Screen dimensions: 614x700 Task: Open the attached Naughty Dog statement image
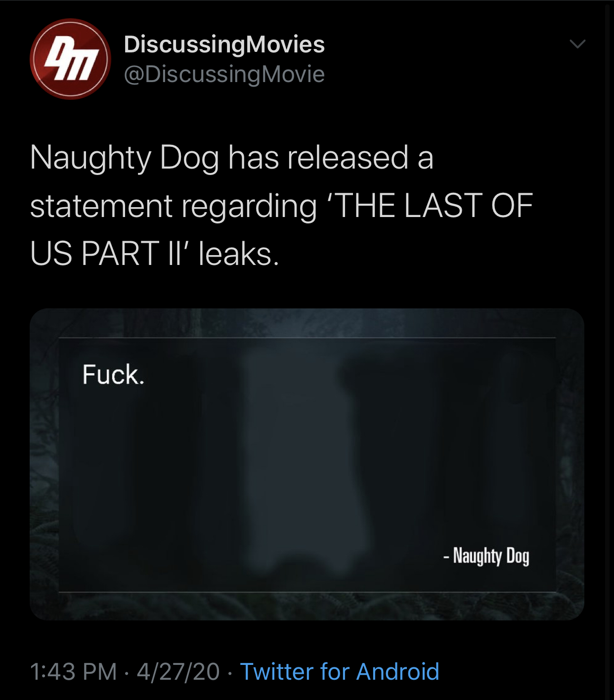(x=307, y=464)
